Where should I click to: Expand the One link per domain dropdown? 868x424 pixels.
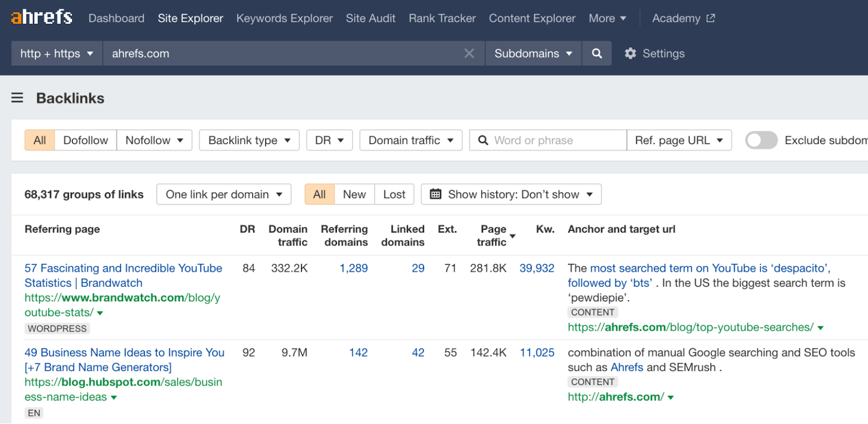click(224, 194)
